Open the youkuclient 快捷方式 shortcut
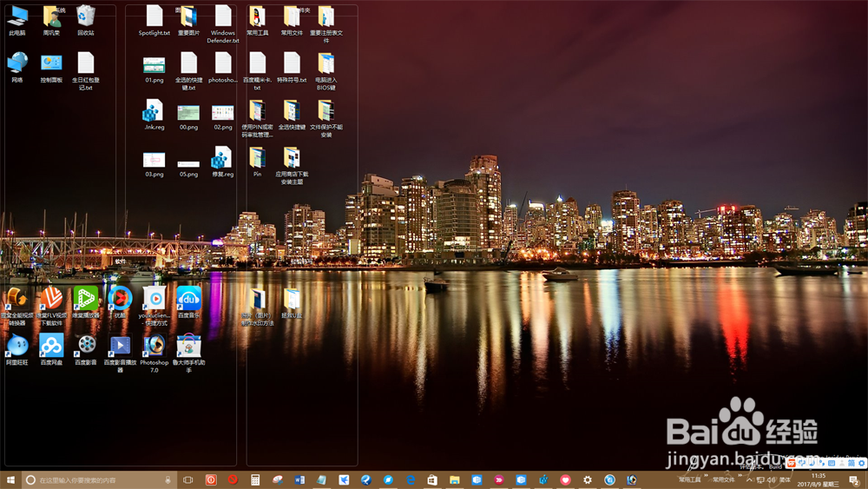868x489 pixels. point(155,306)
